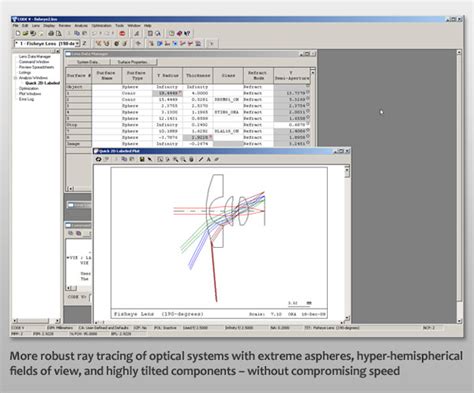Open the Analysis menu
The image size is (474, 393).
pyautogui.click(x=81, y=26)
